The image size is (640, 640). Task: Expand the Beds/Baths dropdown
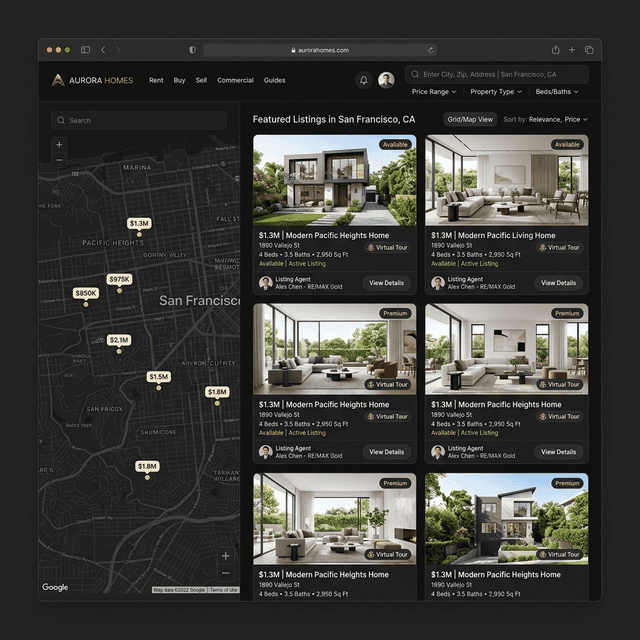click(557, 92)
